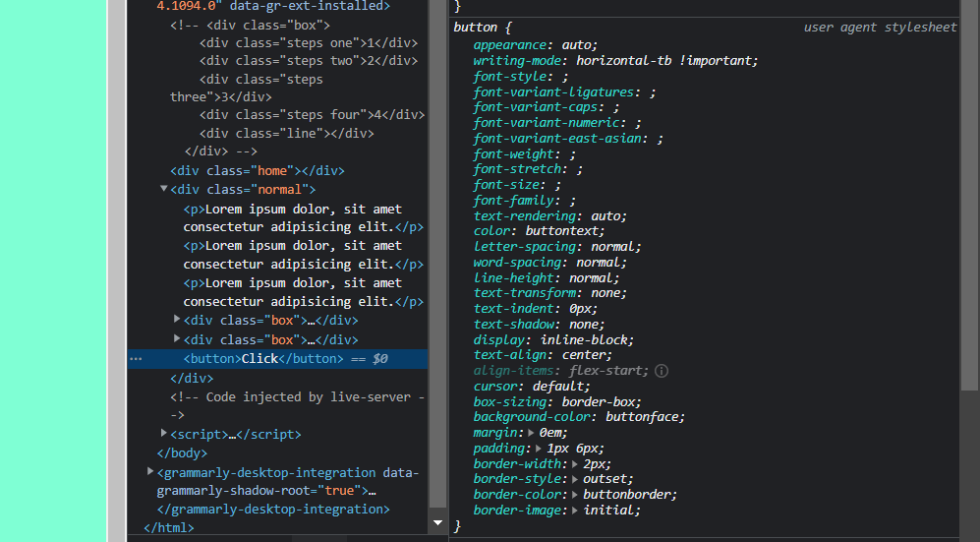980x542 pixels.
Task: Click the appearance: auto declaration
Action: [535, 45]
